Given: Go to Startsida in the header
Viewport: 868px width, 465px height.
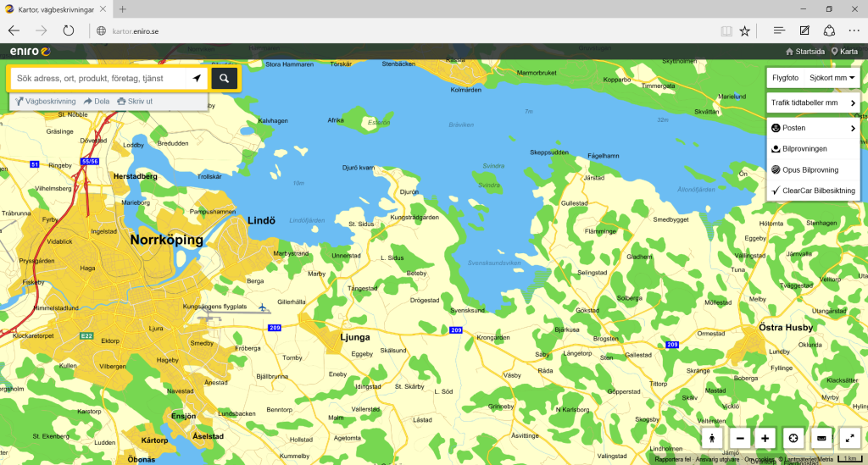Looking at the screenshot, I should coord(805,52).
